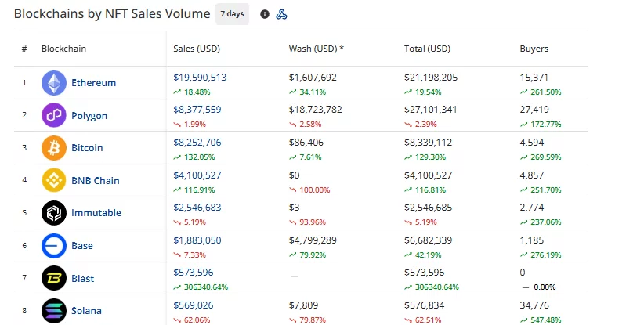Viewport: 644px width, 325px height.
Task: Select BNB Chain wash change 100.00%
Action: click(315, 190)
